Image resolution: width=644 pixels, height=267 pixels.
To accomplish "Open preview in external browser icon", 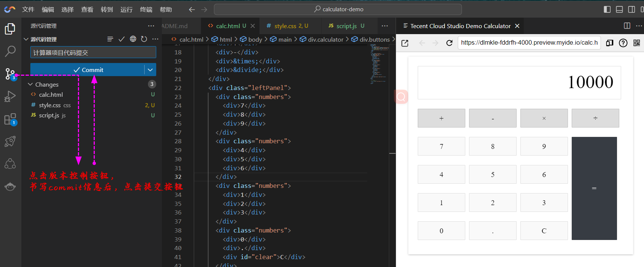I will [405, 43].
